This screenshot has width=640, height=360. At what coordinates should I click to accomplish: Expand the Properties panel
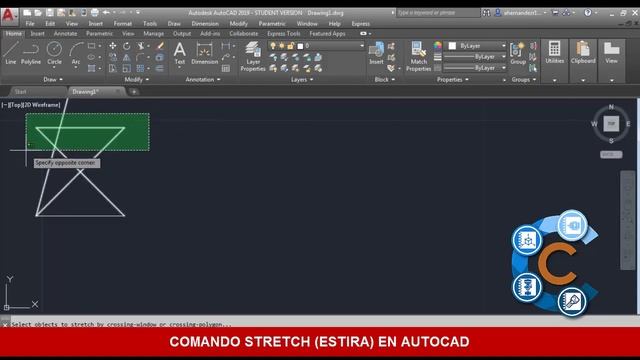point(453,80)
